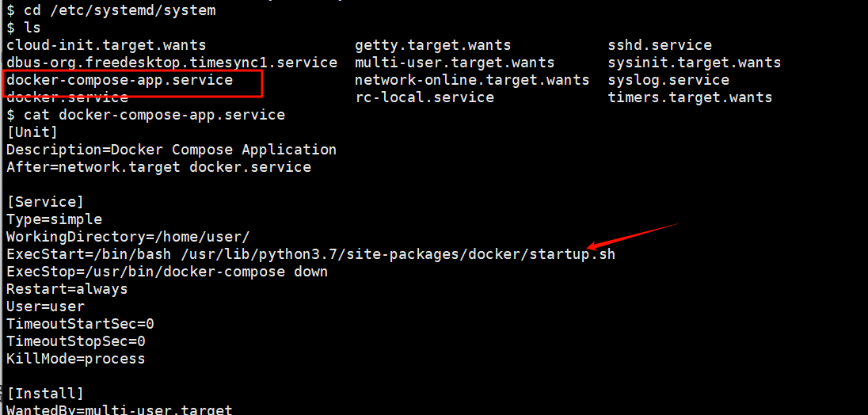Select the sshd.service filename

click(660, 45)
